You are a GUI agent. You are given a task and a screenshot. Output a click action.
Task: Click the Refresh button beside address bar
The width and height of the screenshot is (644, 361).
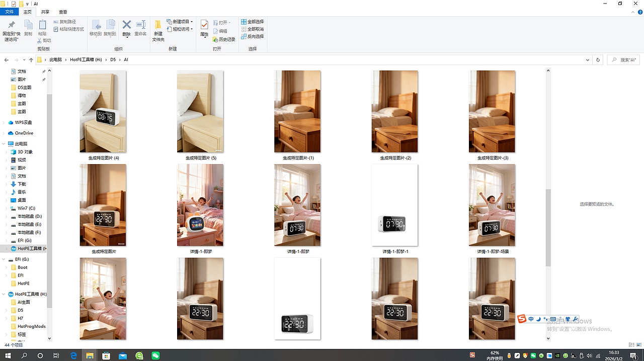598,60
